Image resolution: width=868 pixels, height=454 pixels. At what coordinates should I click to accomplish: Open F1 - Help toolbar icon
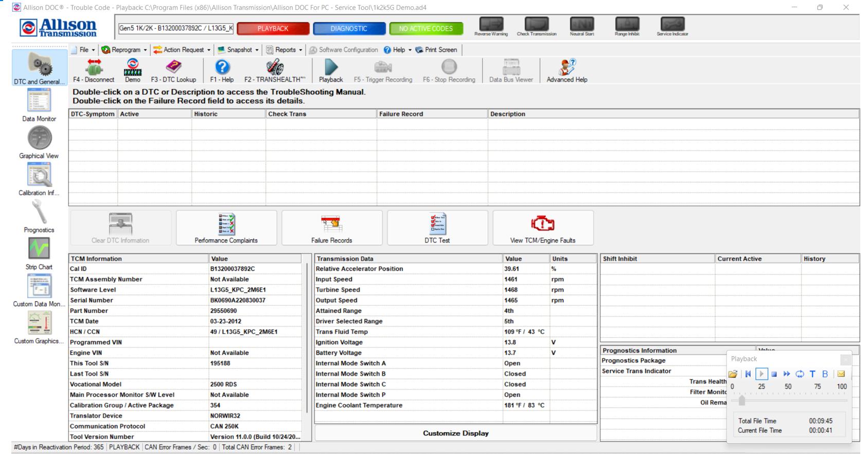[222, 71]
